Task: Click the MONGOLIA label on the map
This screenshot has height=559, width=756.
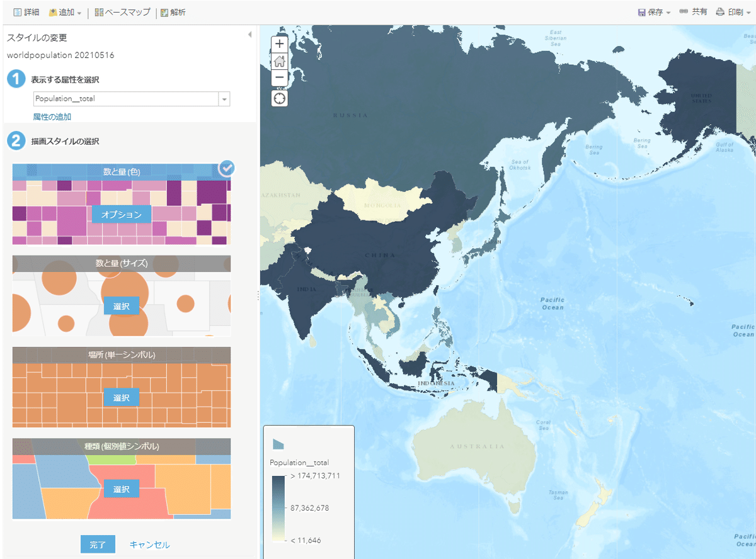Action: click(x=382, y=206)
